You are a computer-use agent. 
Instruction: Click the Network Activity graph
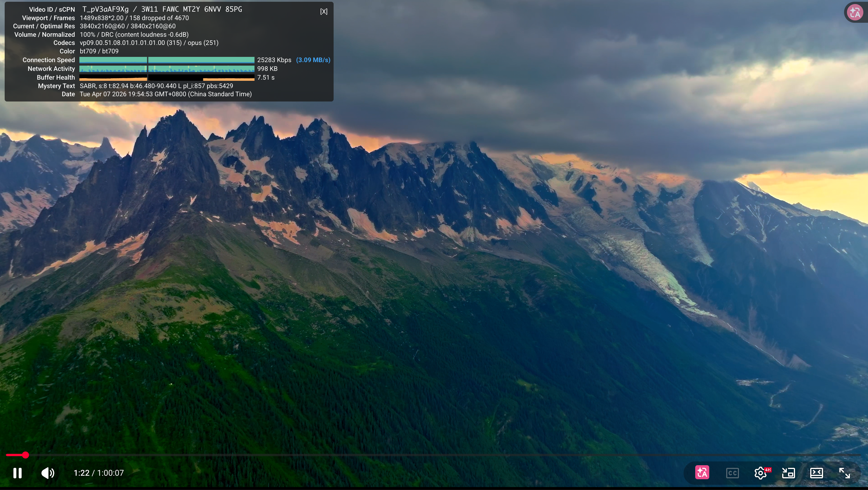[x=167, y=69]
